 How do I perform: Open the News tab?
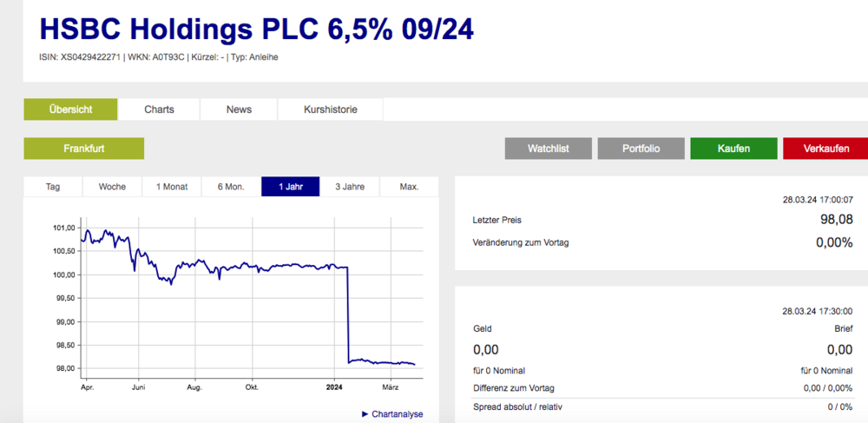pyautogui.click(x=240, y=109)
